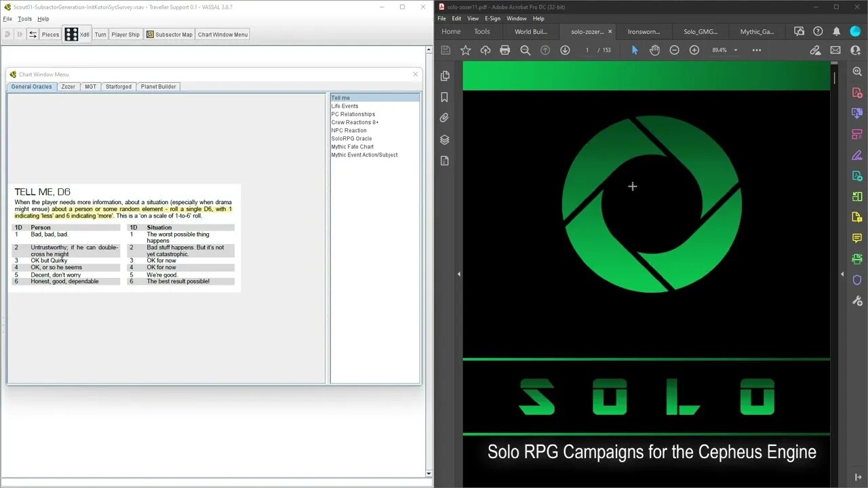Click the Xd6 dice roll button in VASSAL
Screen dimensions: 868x488
77,35
